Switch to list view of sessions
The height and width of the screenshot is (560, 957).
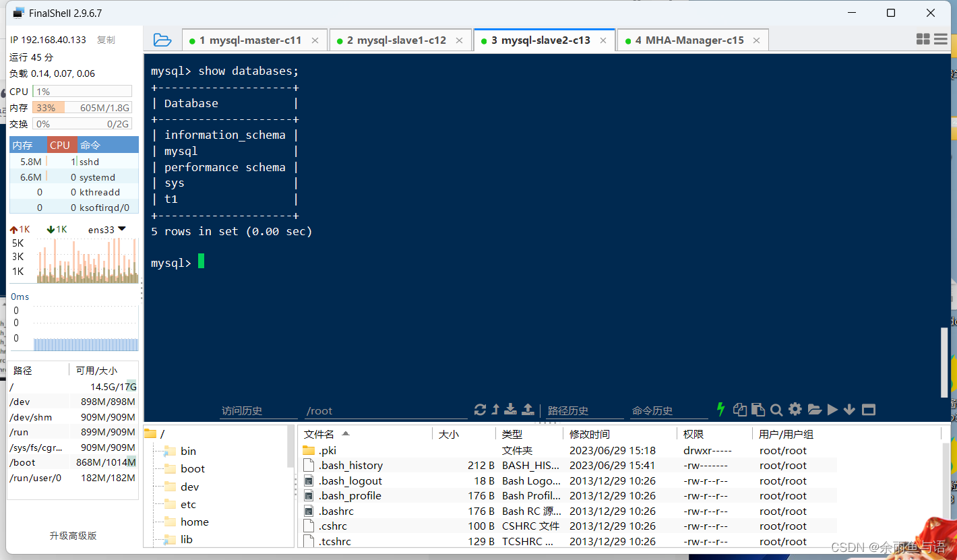941,39
